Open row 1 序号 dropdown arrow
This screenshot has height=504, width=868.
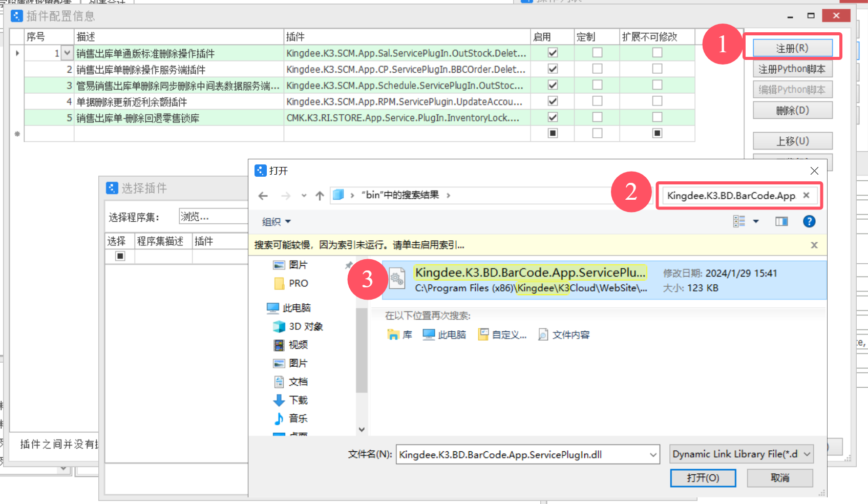[67, 53]
